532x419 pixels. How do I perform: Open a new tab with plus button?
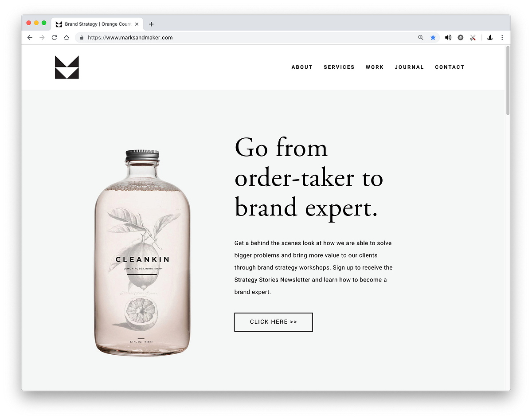pos(151,24)
